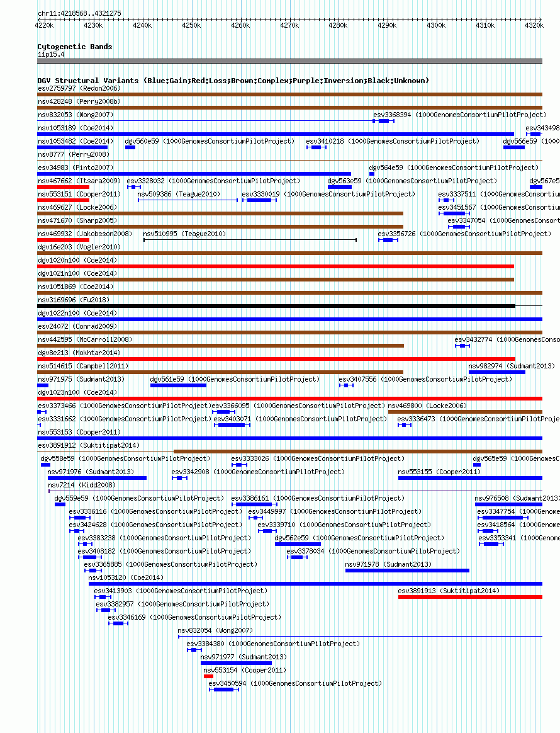Open esv3450594 variant label

(x=295, y=683)
